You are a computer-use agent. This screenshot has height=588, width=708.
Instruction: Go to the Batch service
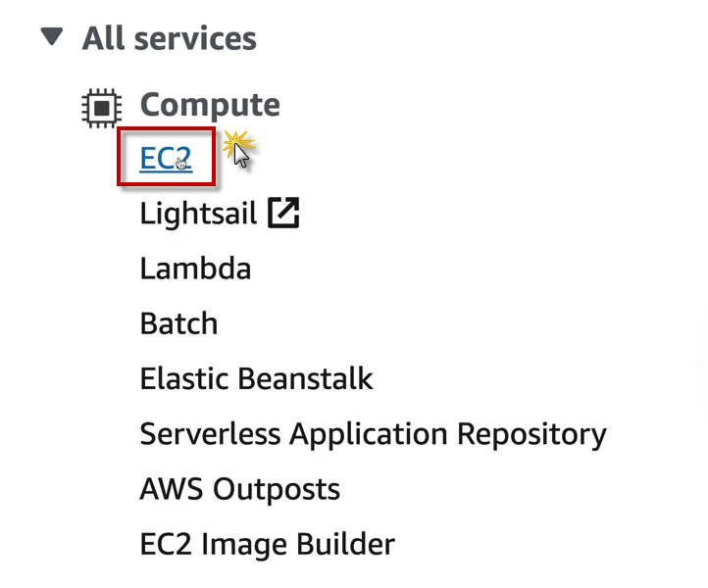[x=178, y=322]
